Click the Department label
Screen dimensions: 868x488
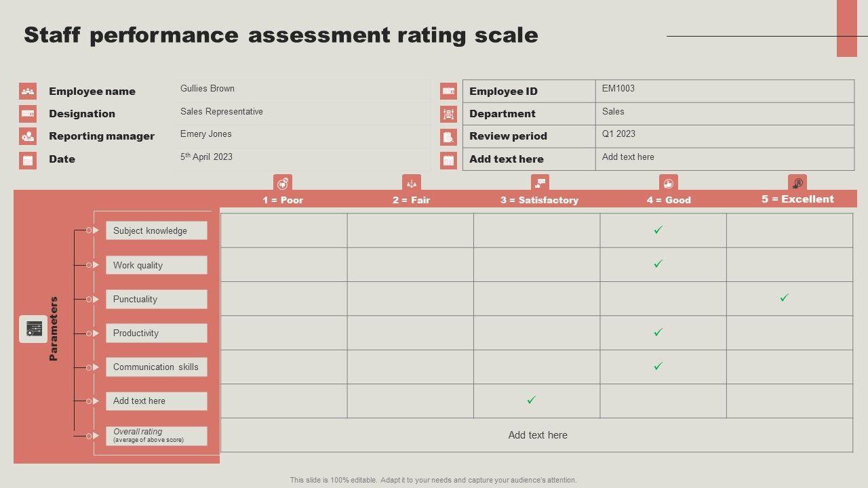(502, 114)
